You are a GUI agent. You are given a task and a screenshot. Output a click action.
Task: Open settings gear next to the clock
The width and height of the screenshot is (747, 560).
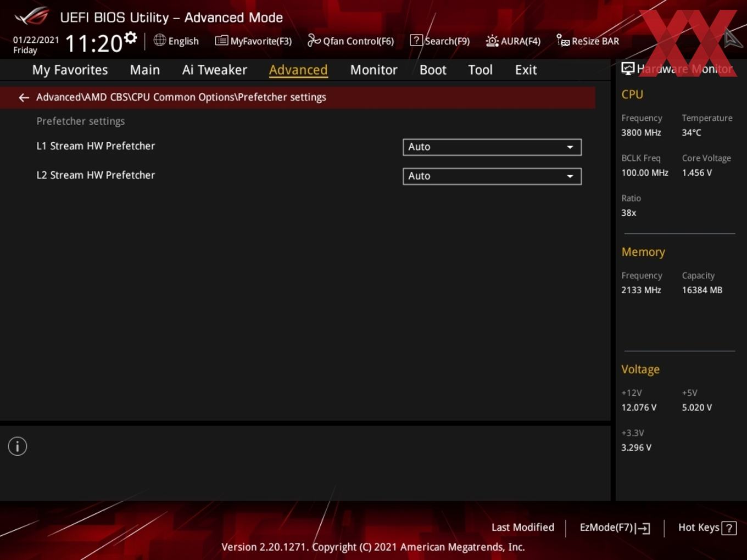point(131,37)
